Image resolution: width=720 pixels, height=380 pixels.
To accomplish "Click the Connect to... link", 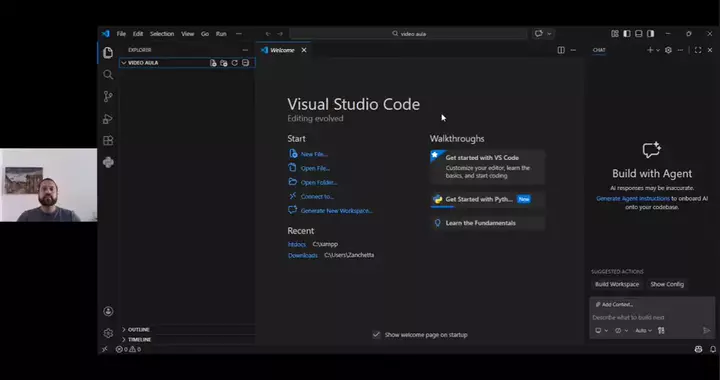I will (x=317, y=196).
